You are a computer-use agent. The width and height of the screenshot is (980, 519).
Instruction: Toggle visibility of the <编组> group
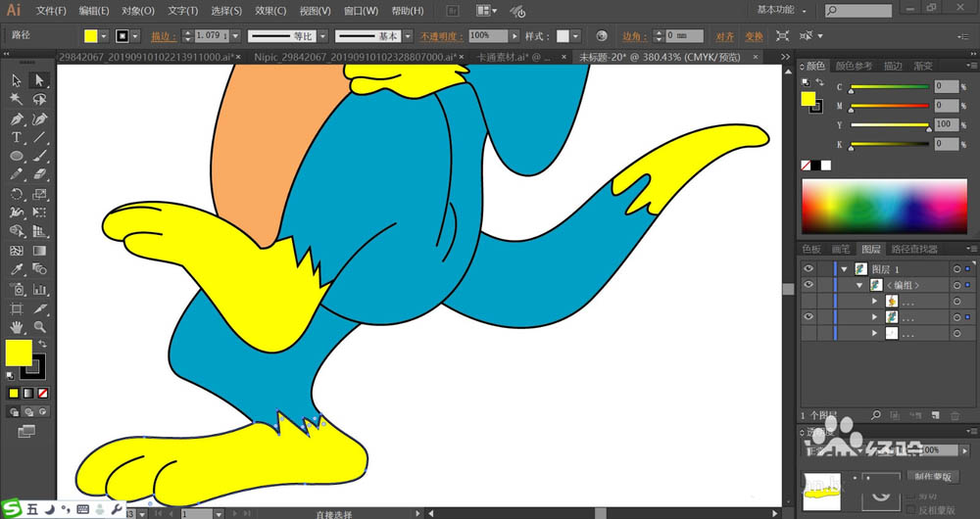[808, 285]
